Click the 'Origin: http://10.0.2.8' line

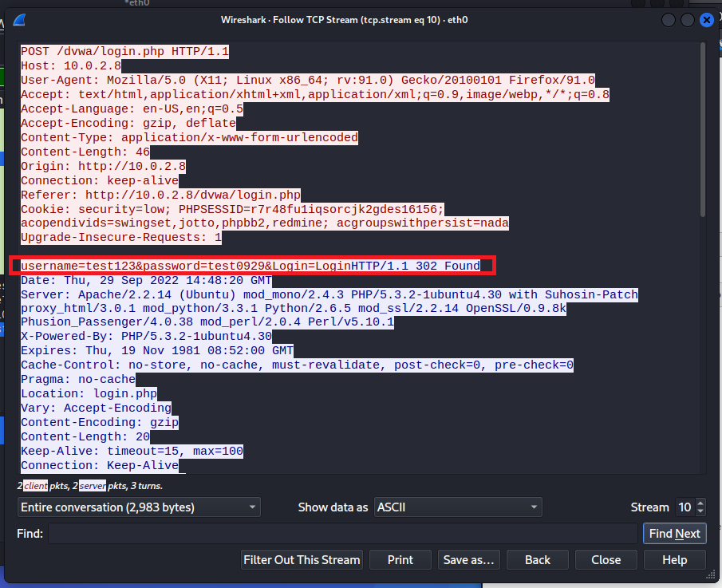point(103,166)
